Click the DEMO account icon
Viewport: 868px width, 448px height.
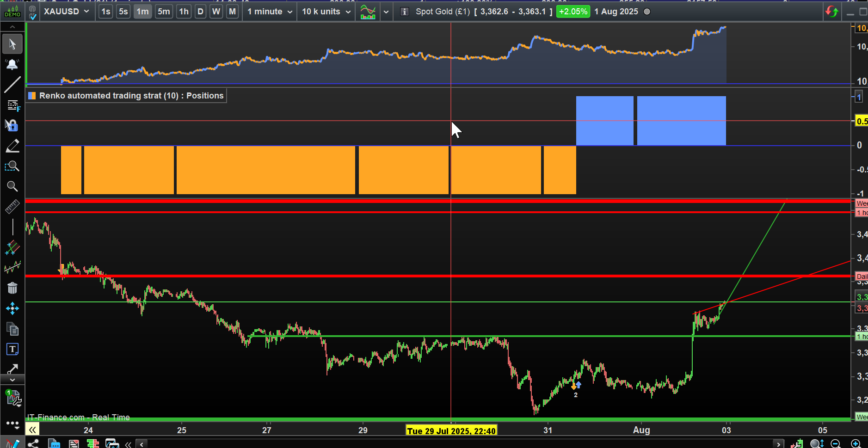click(12, 12)
